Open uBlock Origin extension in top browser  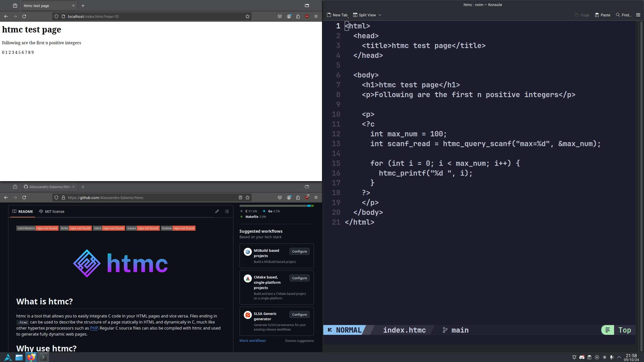307,16
